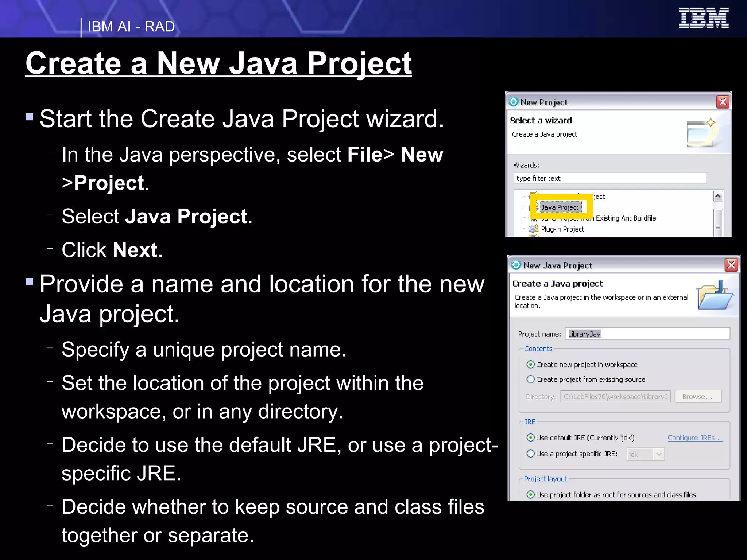Open the Configure JREs... link
This screenshot has height=560, width=747.
pos(695,438)
